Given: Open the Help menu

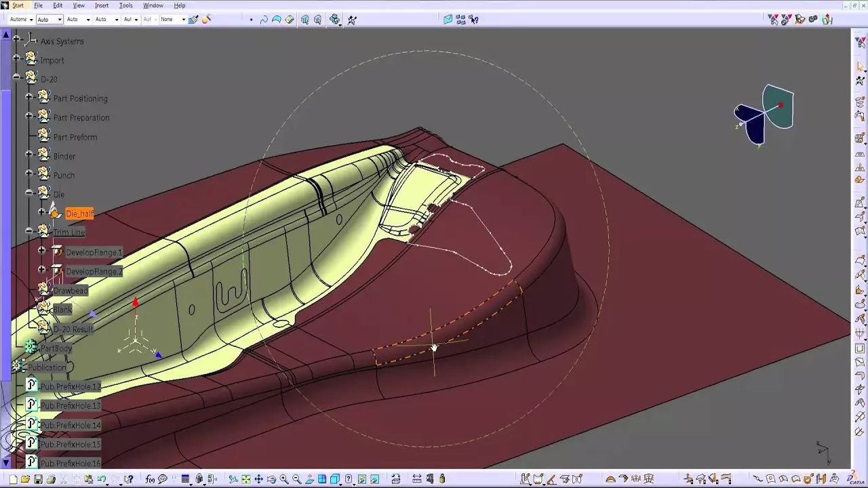Looking at the screenshot, I should [180, 5].
